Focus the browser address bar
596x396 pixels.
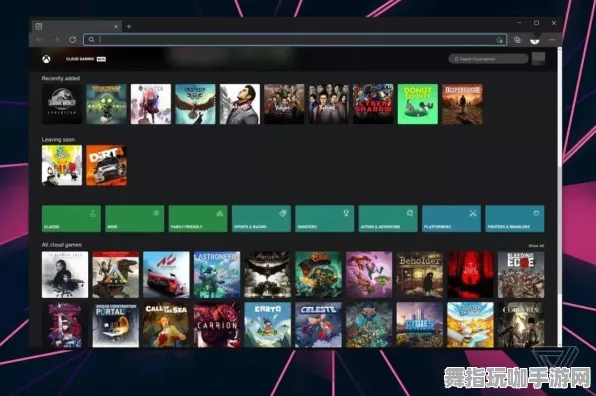[x=295, y=40]
